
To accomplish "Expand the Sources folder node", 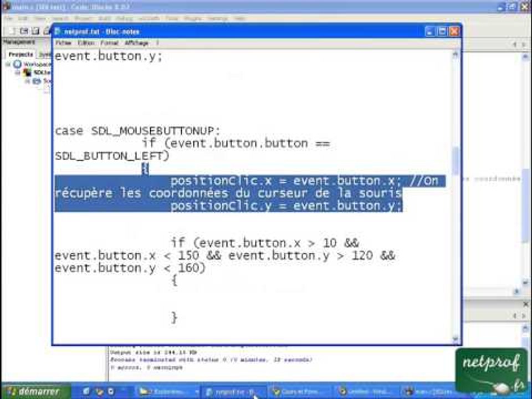I will point(27,81).
